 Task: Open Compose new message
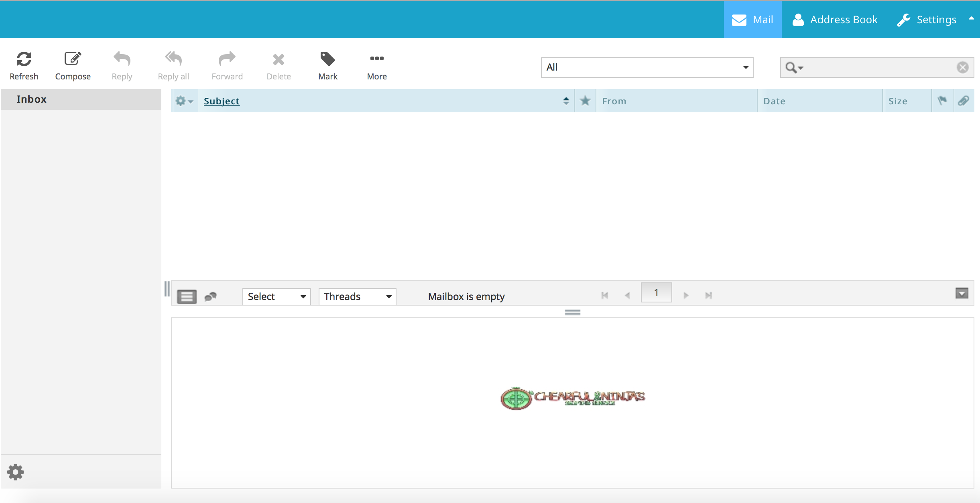[73, 65]
